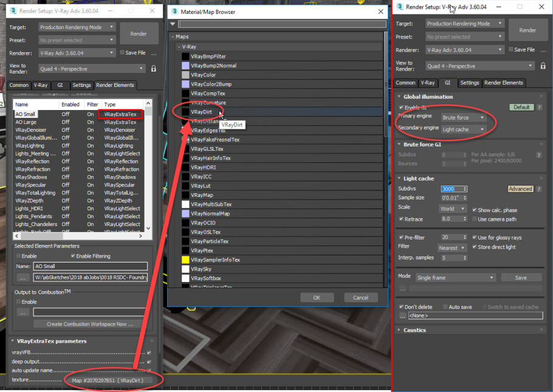Viewport: 553px width, 392px height.
Task: Open Renderer dropdown in left Render Setup
Action: tap(77, 53)
